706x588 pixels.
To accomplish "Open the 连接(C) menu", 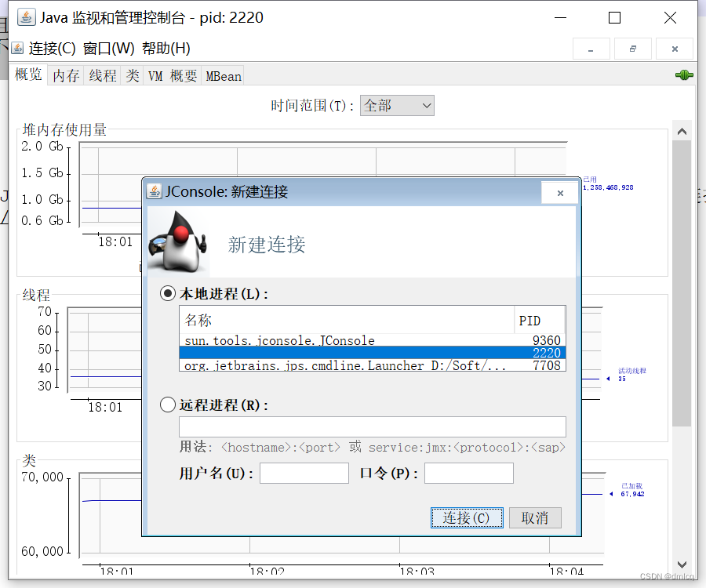I will (x=53, y=48).
